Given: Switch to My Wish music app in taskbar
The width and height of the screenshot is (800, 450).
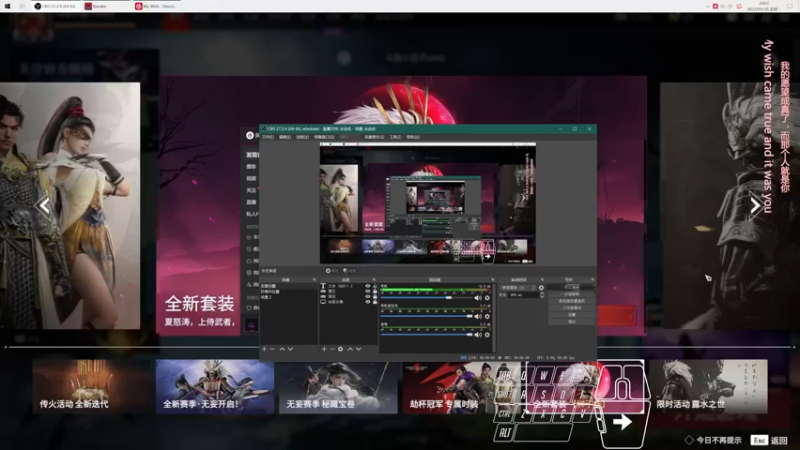Looking at the screenshot, I should pos(157,6).
